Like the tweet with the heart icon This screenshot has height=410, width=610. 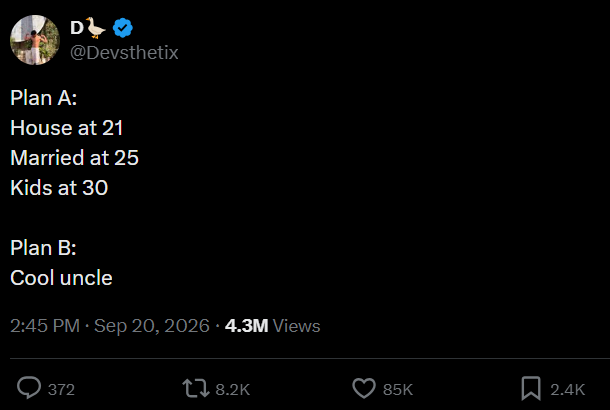[364, 388]
